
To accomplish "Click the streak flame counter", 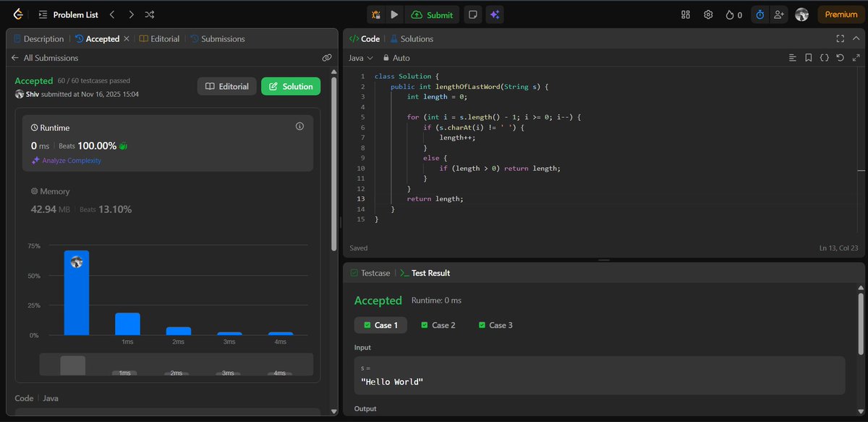I will [x=733, y=14].
